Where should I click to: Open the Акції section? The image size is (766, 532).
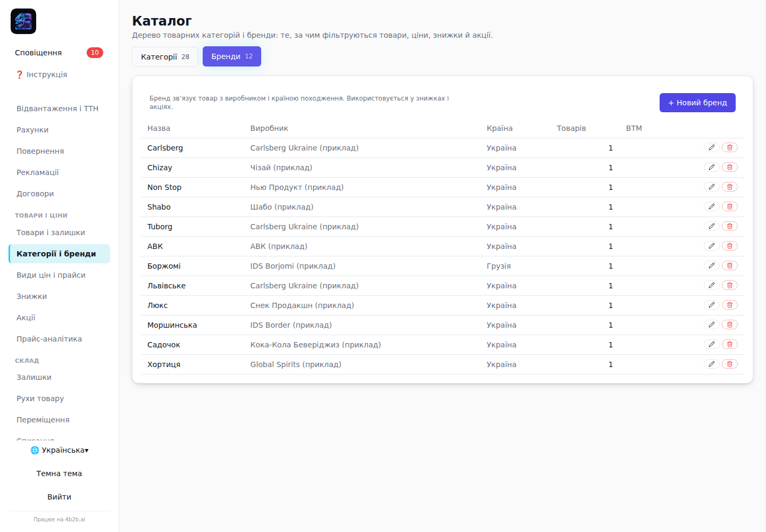pos(59,318)
